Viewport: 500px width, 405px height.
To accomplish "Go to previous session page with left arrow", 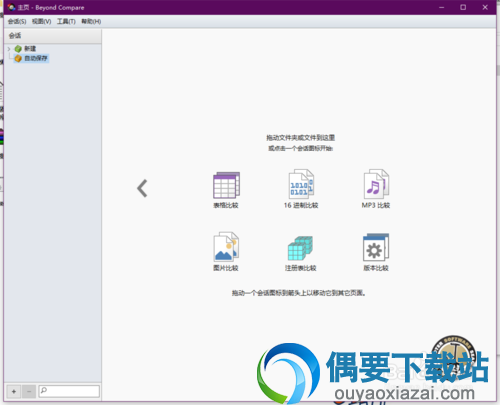I will coord(142,188).
